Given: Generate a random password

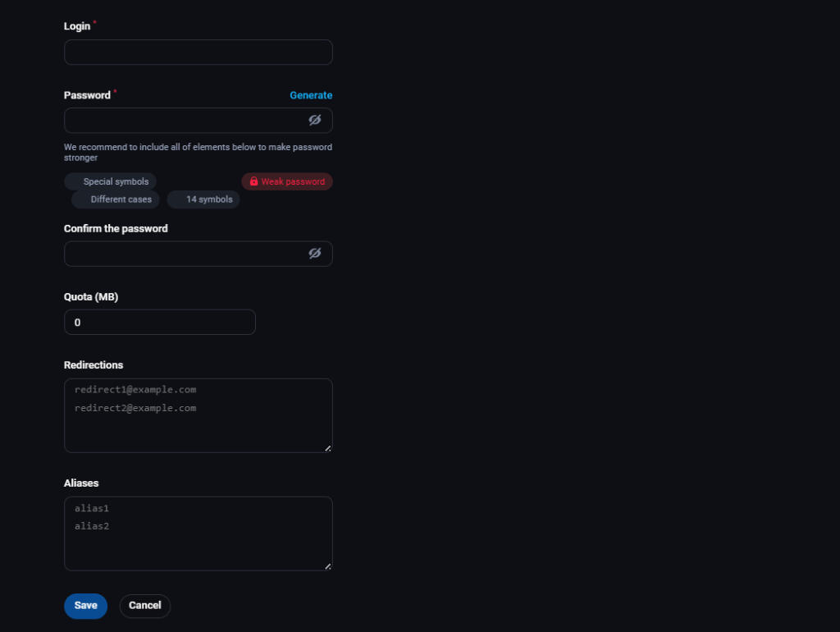Looking at the screenshot, I should (x=311, y=95).
